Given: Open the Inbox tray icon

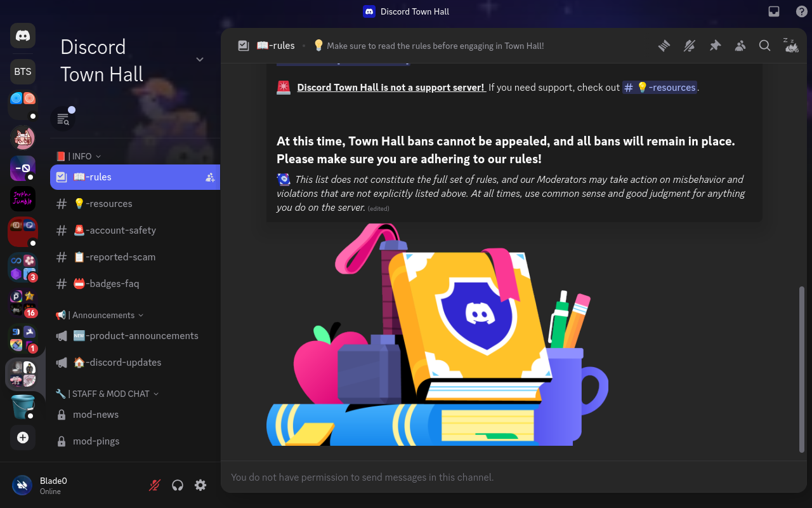Looking at the screenshot, I should pos(774,11).
